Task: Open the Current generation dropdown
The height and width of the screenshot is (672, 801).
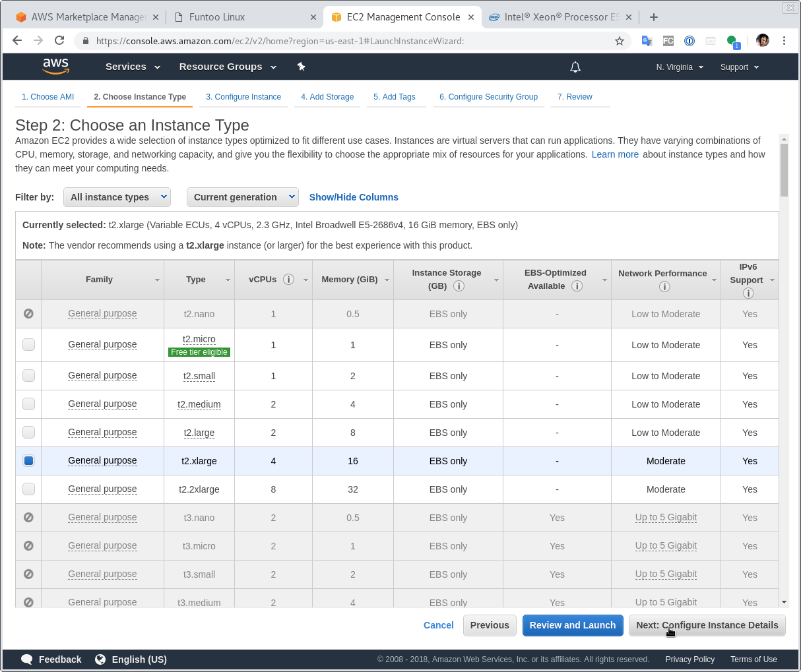Action: click(243, 197)
